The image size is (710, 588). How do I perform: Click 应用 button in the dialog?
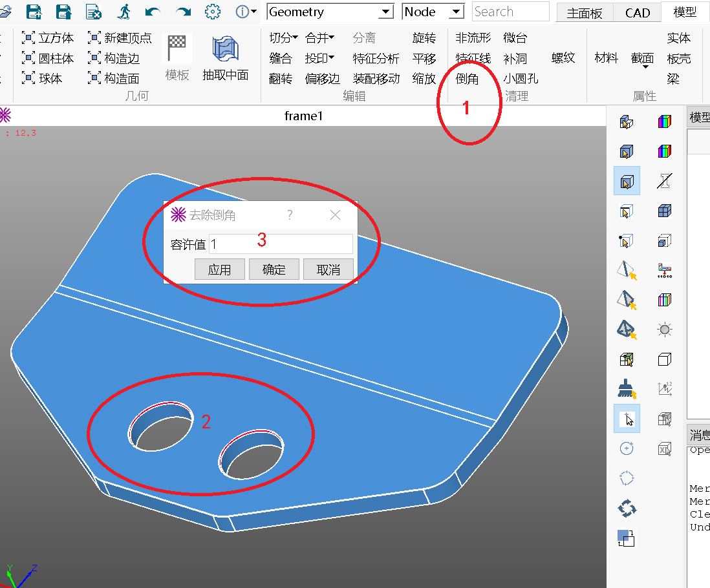219,269
